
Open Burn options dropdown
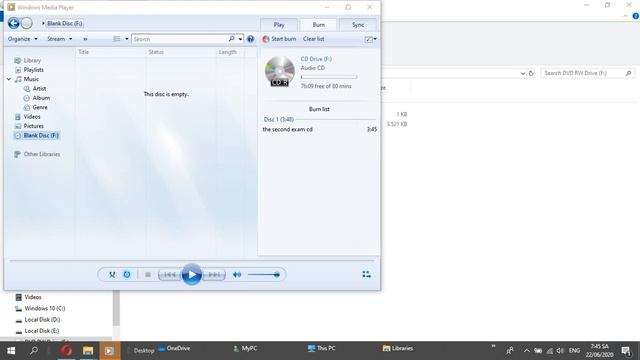(x=371, y=39)
